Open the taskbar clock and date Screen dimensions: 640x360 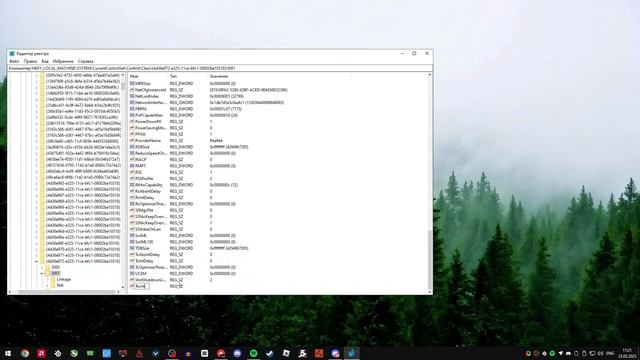(627, 353)
